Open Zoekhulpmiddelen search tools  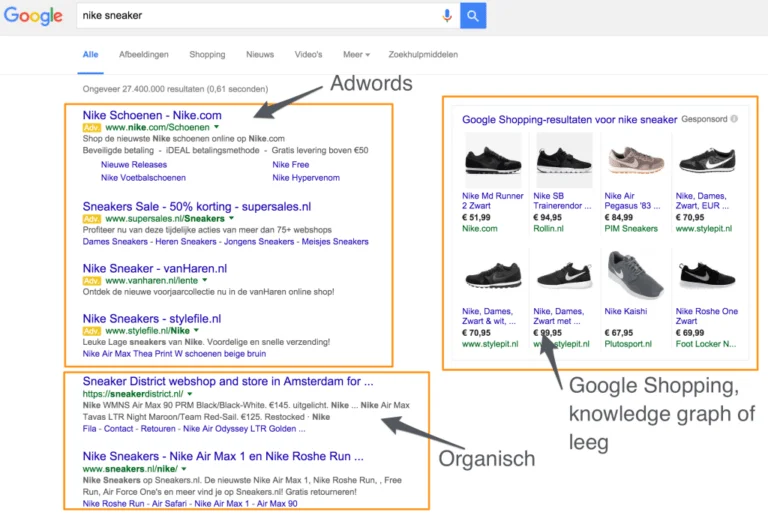click(423, 54)
